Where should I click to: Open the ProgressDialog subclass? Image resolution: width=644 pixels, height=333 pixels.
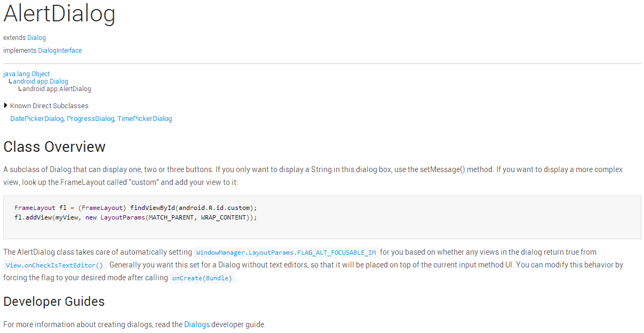pyautogui.click(x=91, y=119)
